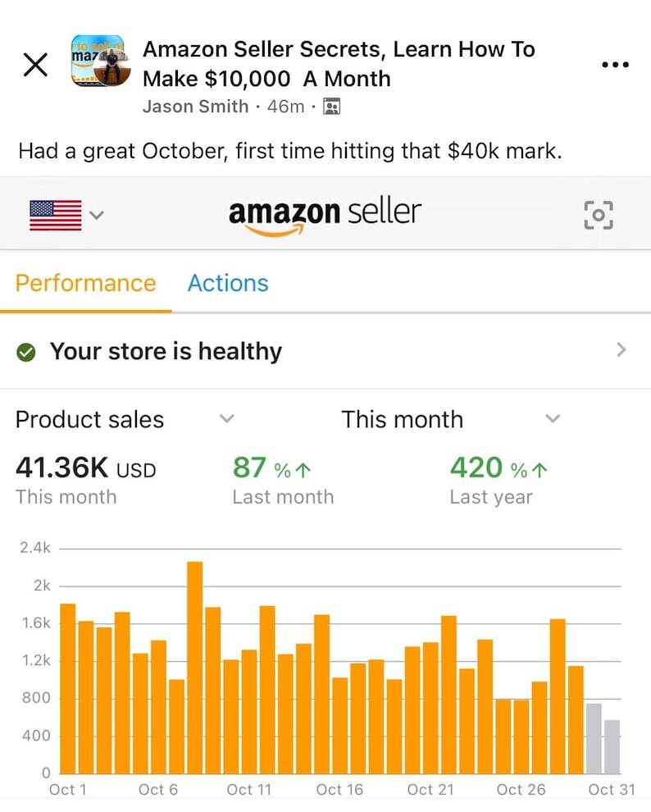Open the Product sales metric dropdown
This screenshot has width=651, height=812.
click(227, 419)
